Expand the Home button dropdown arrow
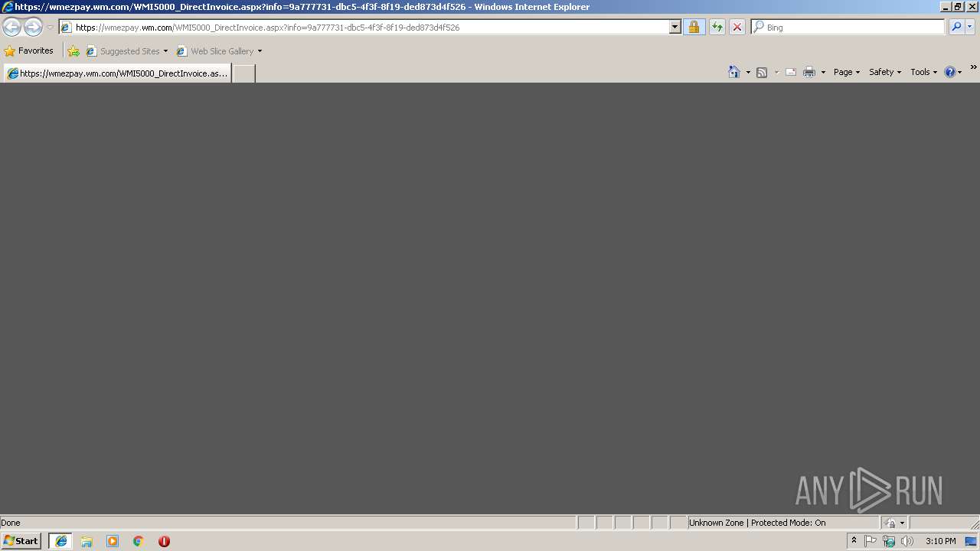This screenshot has width=980, height=551. [x=748, y=72]
